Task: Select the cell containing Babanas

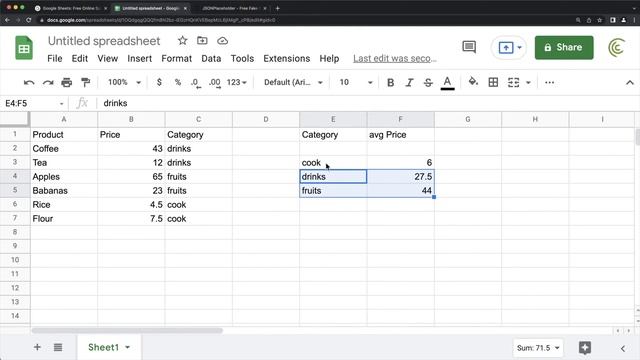Action: (64, 191)
